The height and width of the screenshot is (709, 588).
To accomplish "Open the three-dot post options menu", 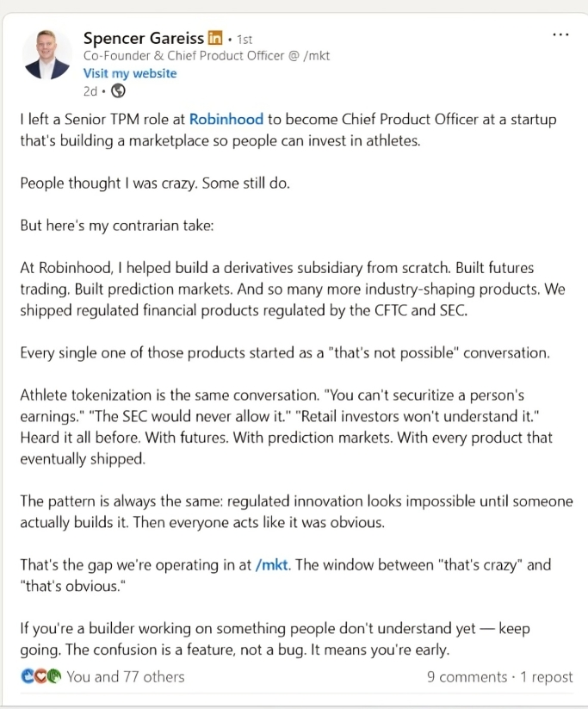I will (x=560, y=35).
